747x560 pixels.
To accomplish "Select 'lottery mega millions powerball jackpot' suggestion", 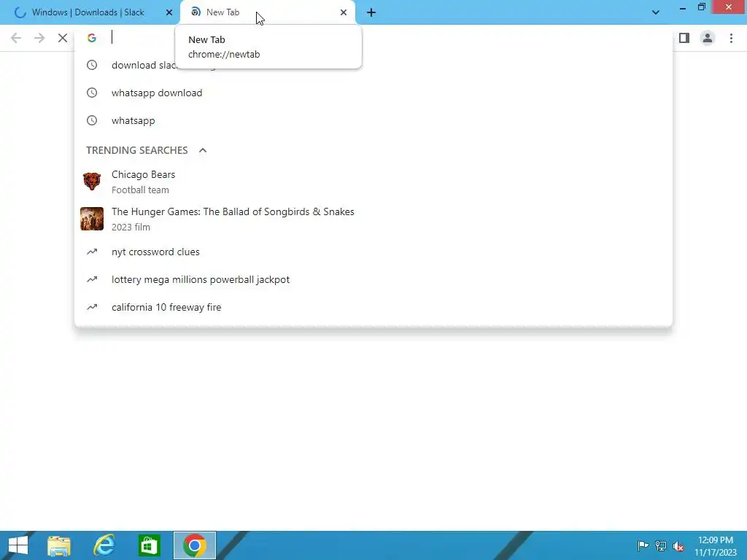I will pyautogui.click(x=373, y=279).
